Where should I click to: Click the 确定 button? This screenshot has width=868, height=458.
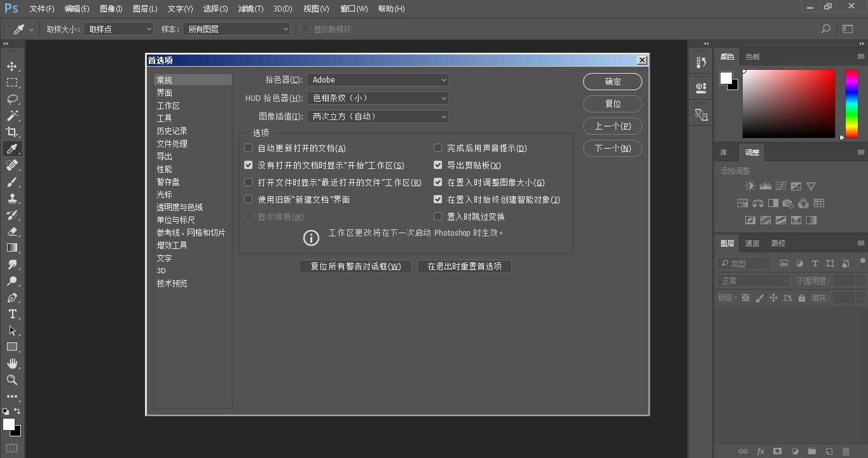point(612,81)
